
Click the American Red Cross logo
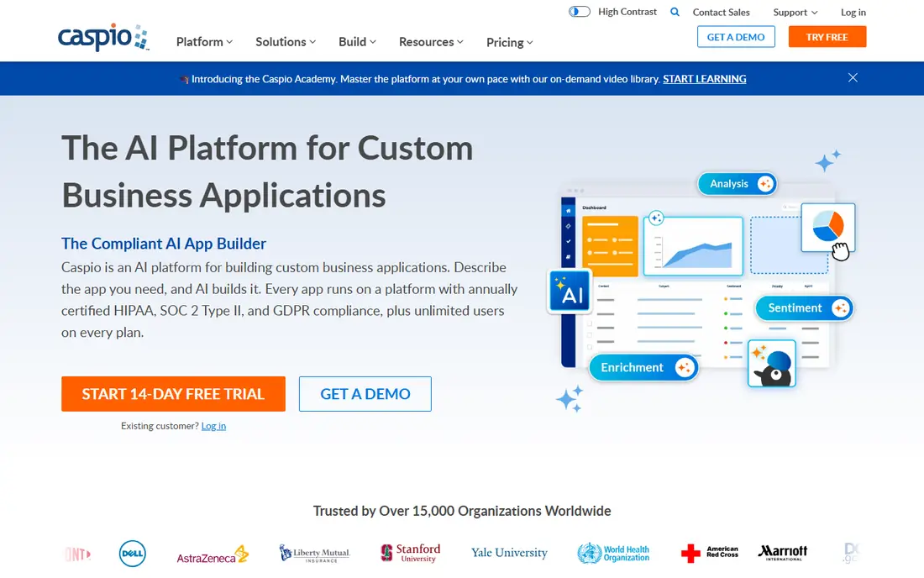point(710,553)
